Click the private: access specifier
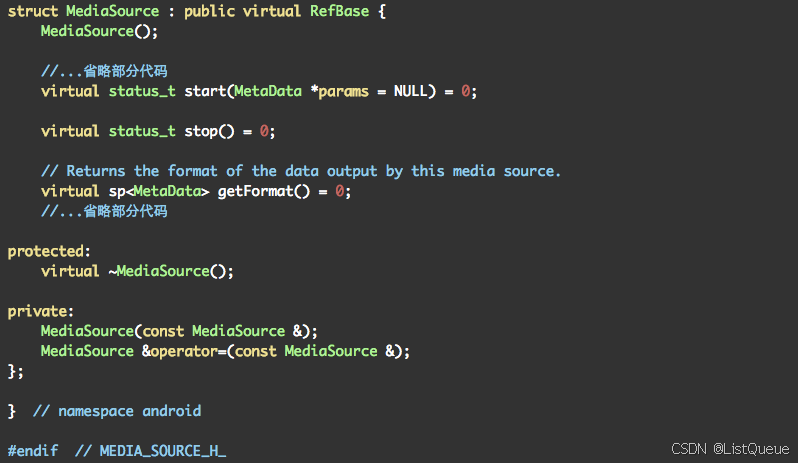Screen dimensions: 798x463 tap(41, 311)
